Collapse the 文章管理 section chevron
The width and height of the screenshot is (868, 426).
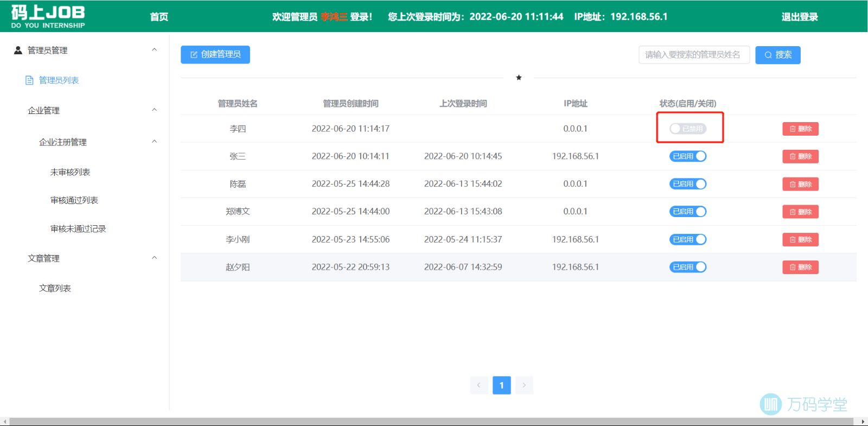click(154, 258)
